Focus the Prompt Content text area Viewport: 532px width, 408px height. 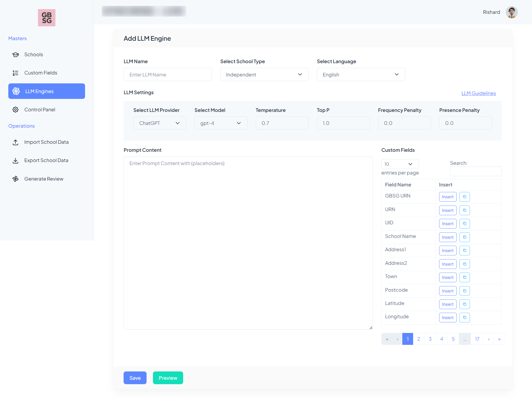point(248,243)
